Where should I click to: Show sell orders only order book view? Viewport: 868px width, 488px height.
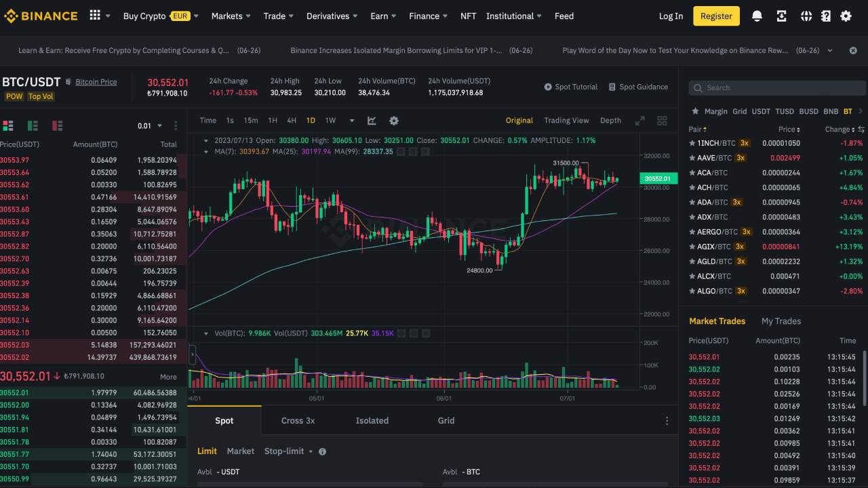(57, 125)
